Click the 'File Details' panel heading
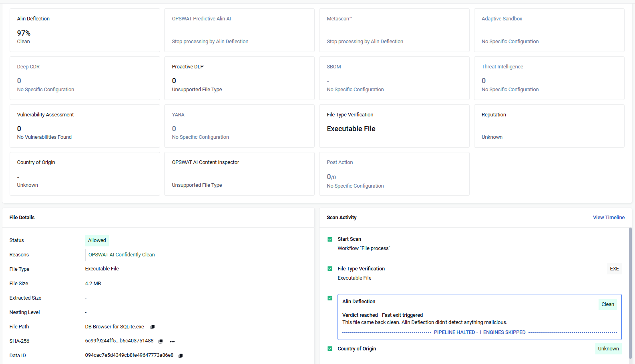635x364 pixels. (22, 218)
